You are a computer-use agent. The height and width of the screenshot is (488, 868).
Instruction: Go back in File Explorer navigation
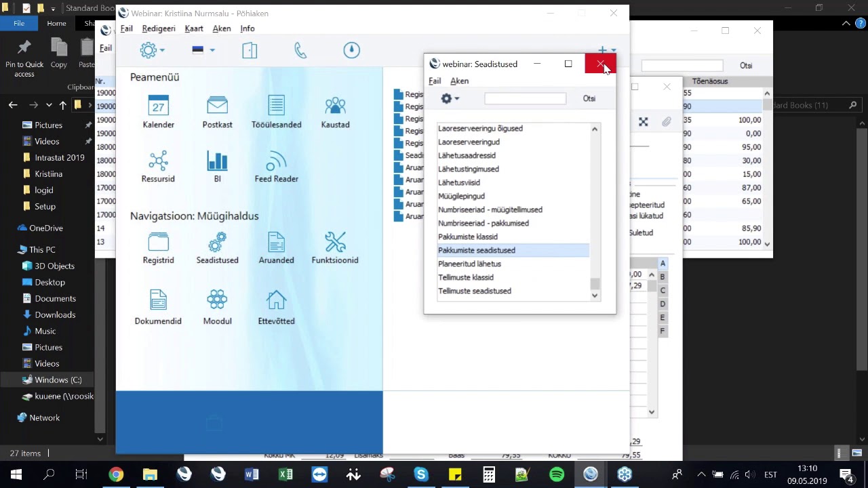click(13, 105)
